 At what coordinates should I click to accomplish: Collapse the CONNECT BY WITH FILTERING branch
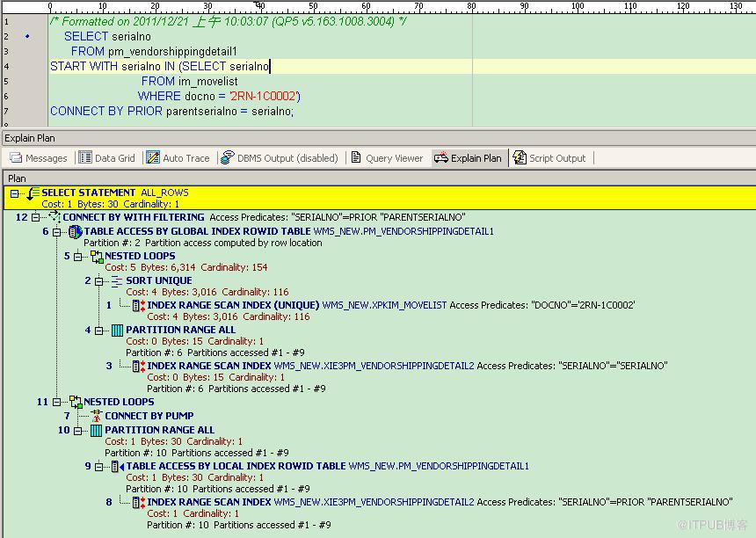pyautogui.click(x=36, y=217)
